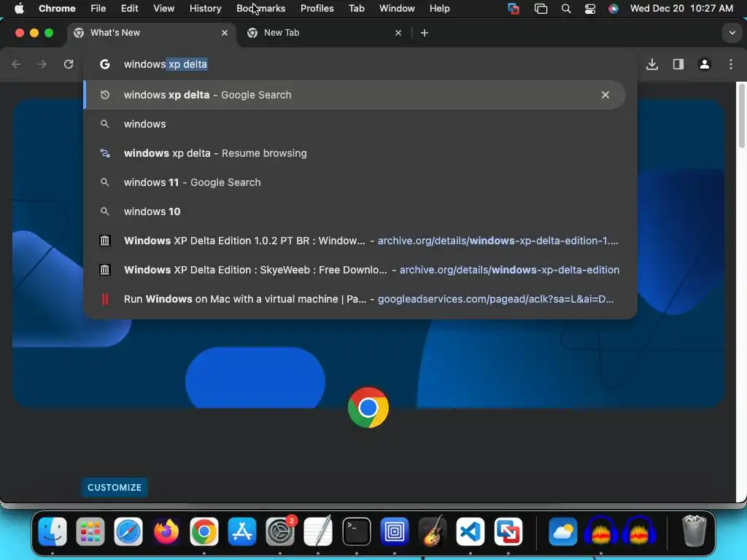This screenshot has height=560, width=747.
Task: Open Finder from the Dock
Action: pos(53,532)
